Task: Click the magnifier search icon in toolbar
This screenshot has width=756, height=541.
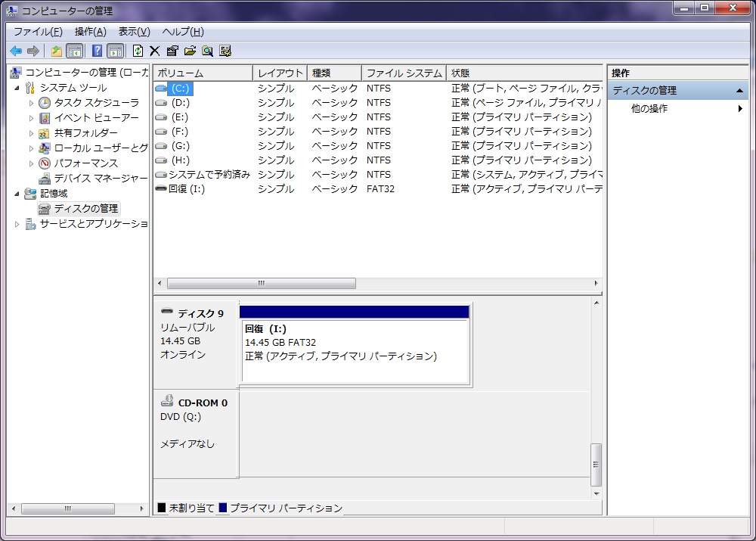Action: click(208, 51)
